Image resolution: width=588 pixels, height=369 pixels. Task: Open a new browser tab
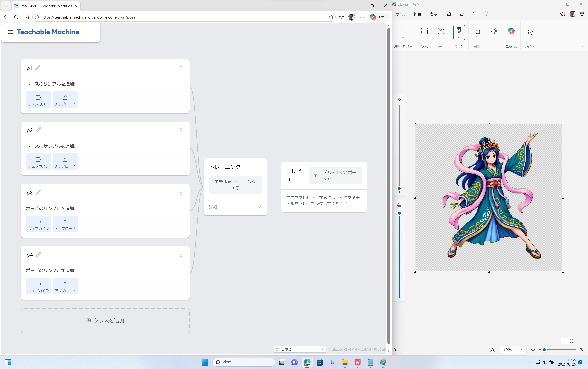tap(86, 6)
